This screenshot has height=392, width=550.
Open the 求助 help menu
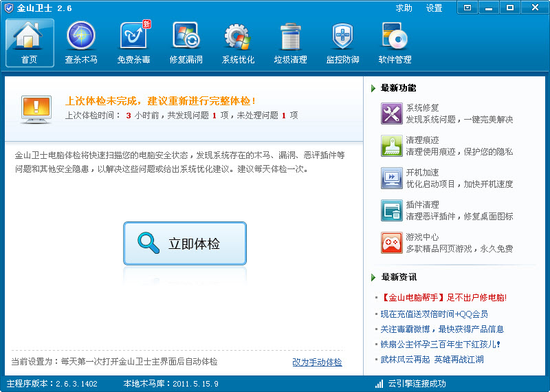[x=404, y=8]
